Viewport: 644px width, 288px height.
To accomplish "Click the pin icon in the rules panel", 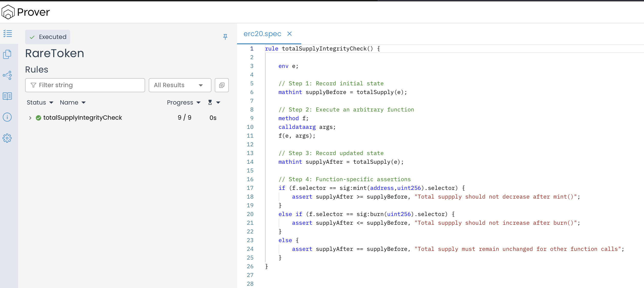I will tap(225, 37).
